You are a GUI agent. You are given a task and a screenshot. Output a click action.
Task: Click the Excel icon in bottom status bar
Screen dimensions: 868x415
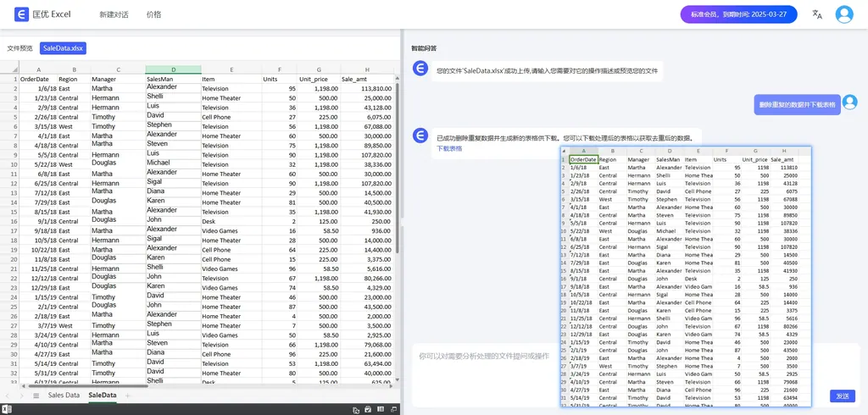click(x=7, y=410)
